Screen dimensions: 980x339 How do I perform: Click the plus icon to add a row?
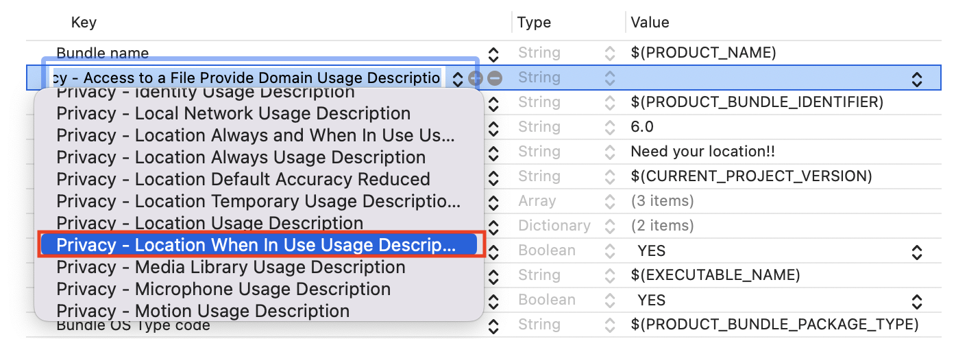[x=476, y=78]
